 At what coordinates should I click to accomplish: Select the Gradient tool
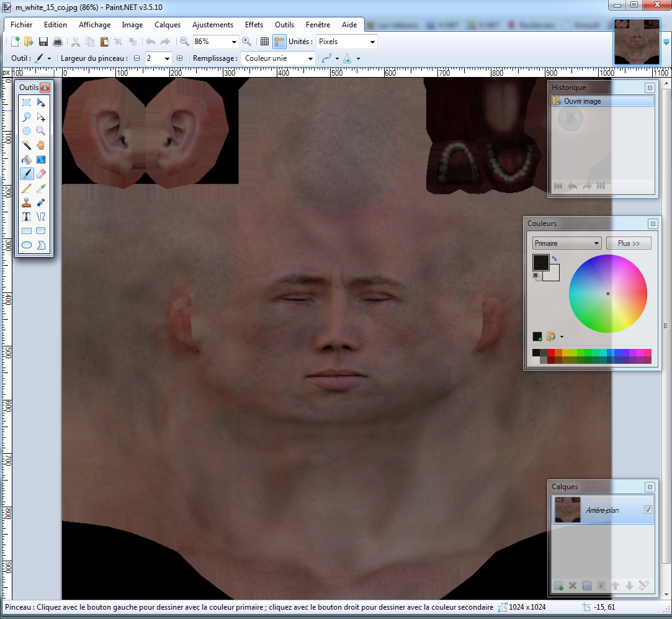point(41,160)
